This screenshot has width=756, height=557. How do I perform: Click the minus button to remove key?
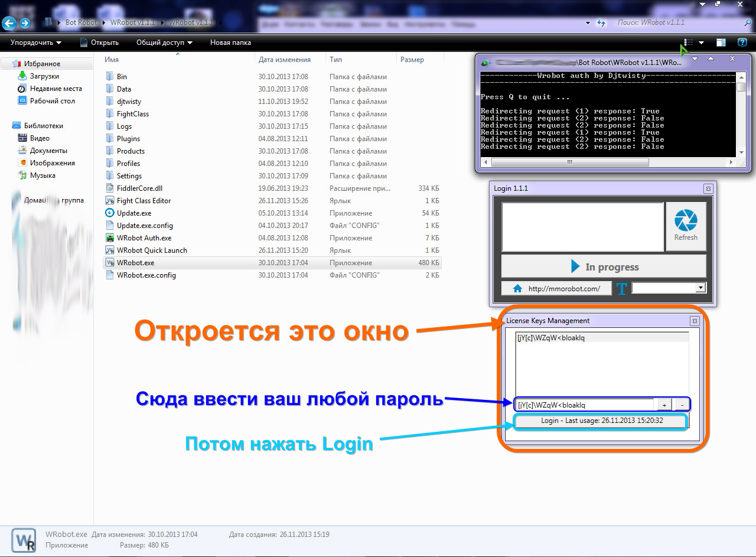click(x=682, y=405)
